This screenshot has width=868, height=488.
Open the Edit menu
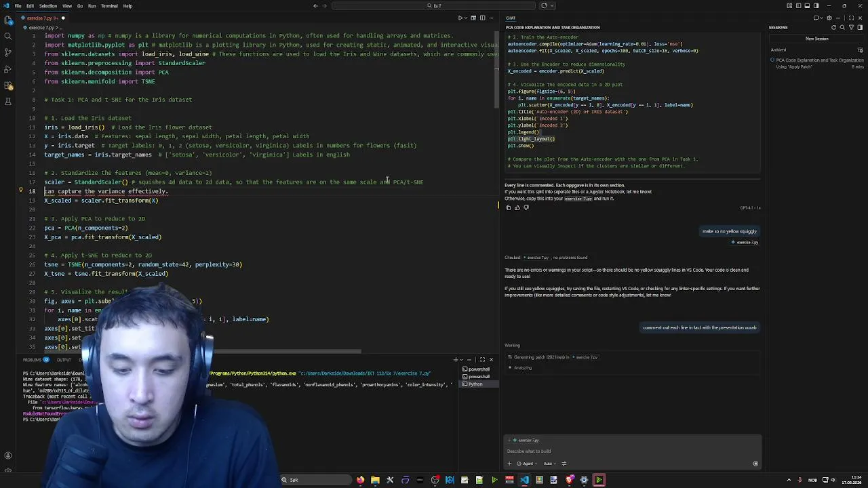coord(31,5)
